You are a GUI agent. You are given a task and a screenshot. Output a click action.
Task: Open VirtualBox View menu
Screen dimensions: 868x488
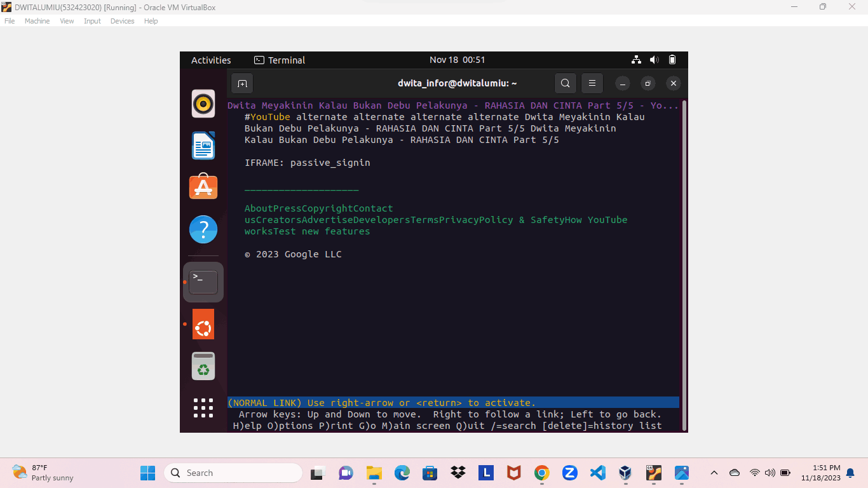pos(67,21)
